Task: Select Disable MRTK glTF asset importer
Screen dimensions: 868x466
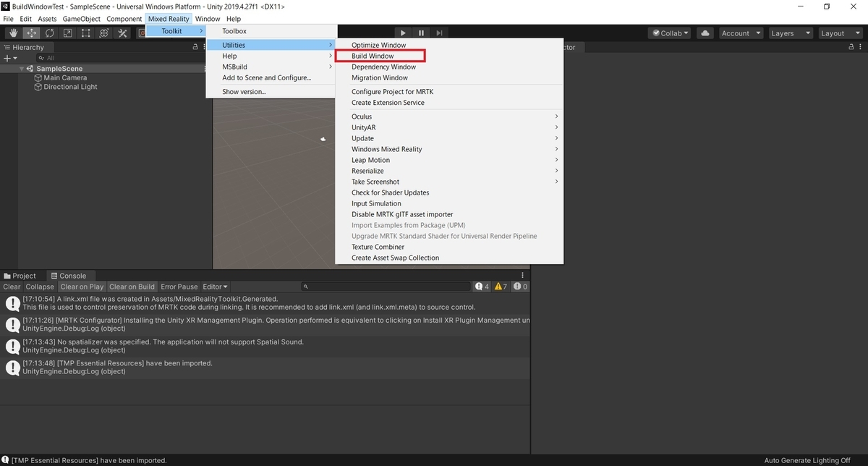Action: (x=449, y=214)
